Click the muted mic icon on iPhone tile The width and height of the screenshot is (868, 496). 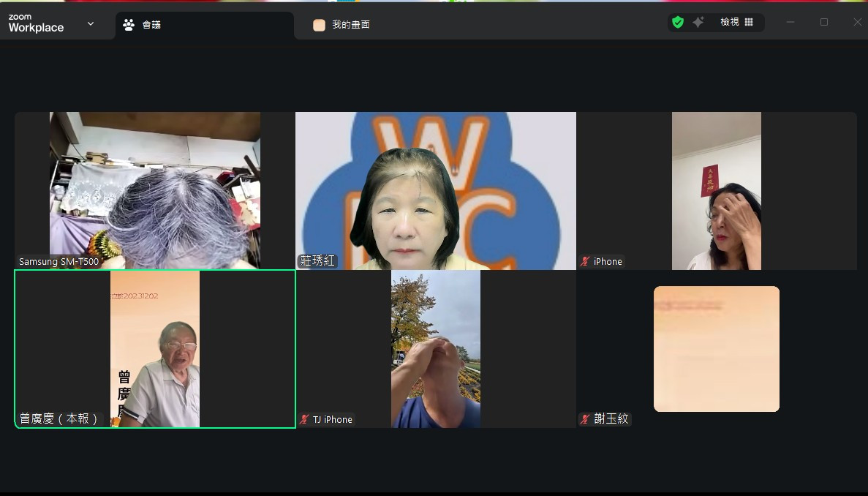585,262
